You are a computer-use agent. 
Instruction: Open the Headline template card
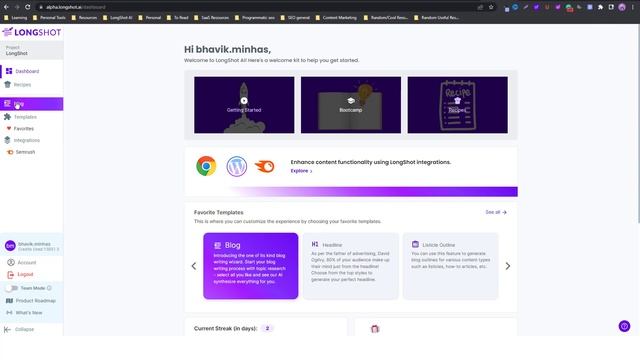point(351,266)
